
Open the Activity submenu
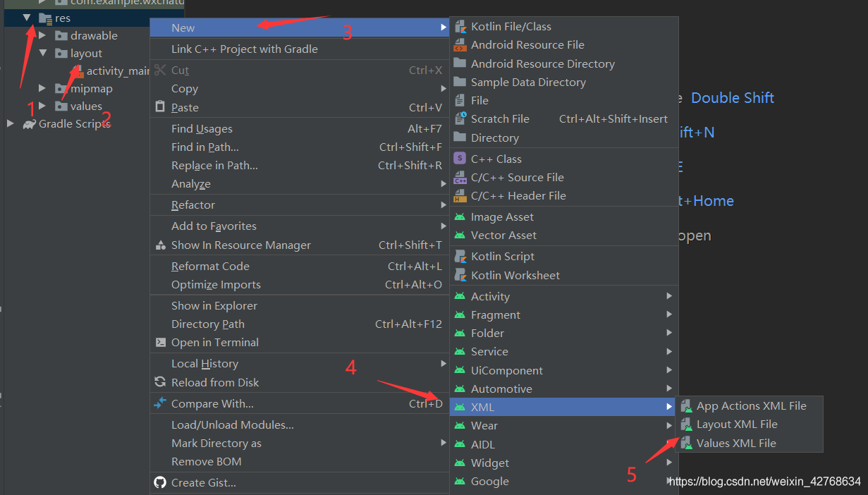564,297
